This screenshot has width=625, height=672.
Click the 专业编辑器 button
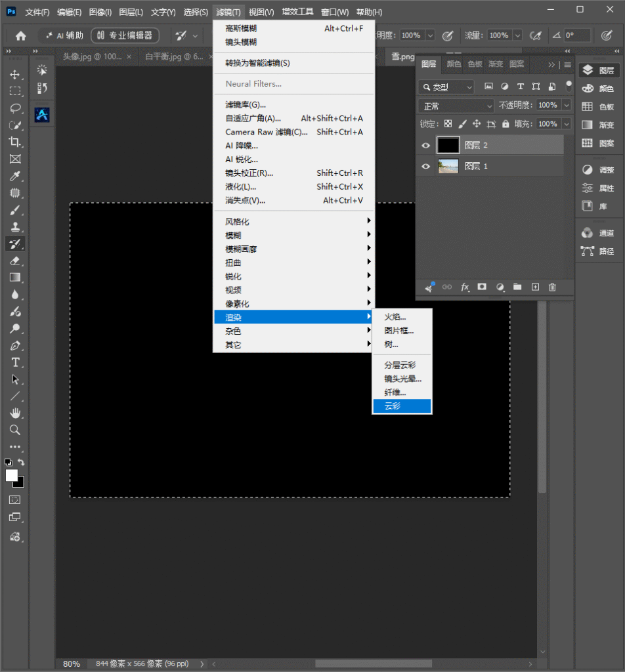(125, 35)
